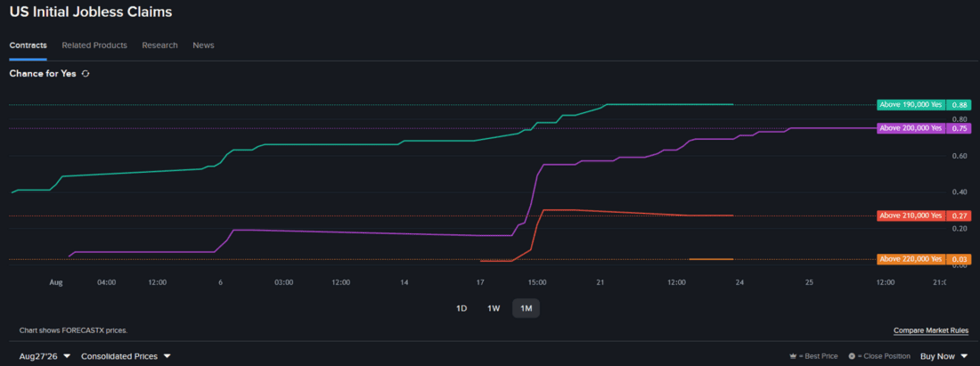Click the Above 190,000 Yes legend label
This screenshot has width=980, height=366.
coord(911,105)
